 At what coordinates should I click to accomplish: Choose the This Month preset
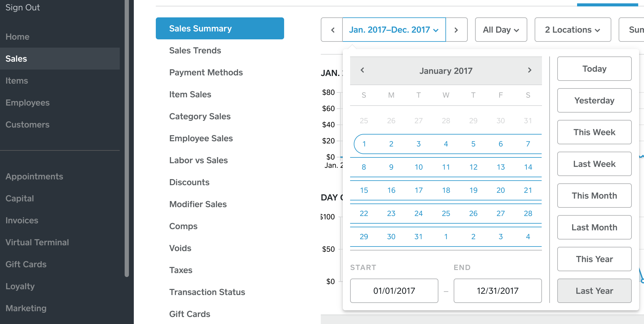594,196
